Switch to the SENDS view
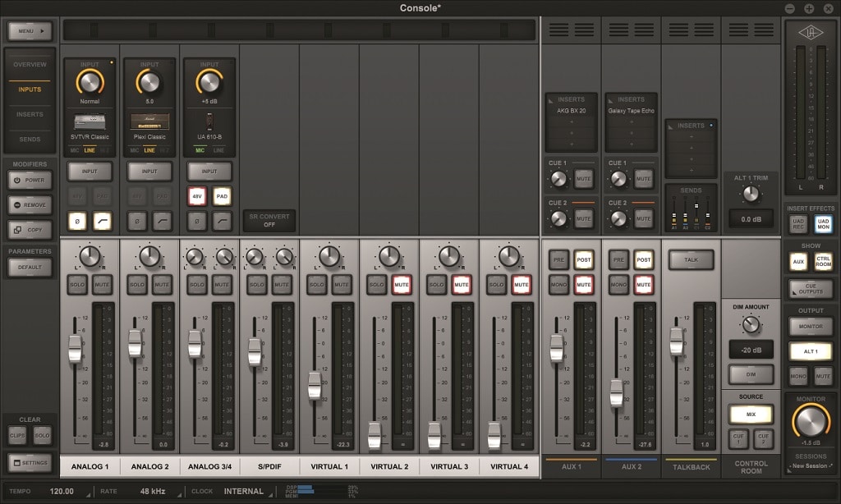The height and width of the screenshot is (504, 841). click(x=30, y=140)
